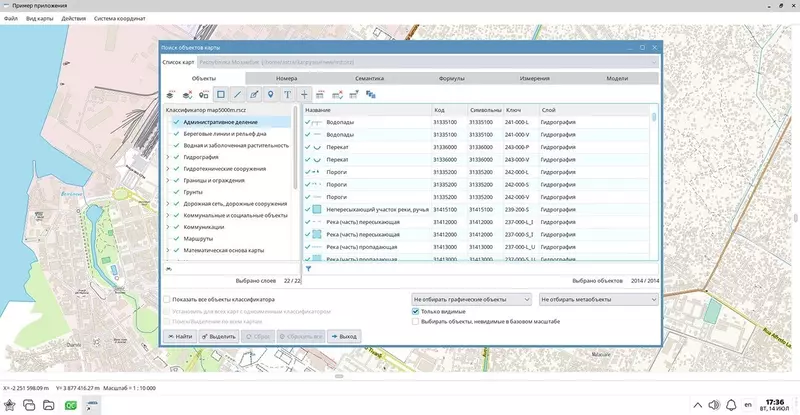The height and width of the screenshot is (415, 800).
Task: Toggle the line objects filter icon
Action: coord(237,94)
